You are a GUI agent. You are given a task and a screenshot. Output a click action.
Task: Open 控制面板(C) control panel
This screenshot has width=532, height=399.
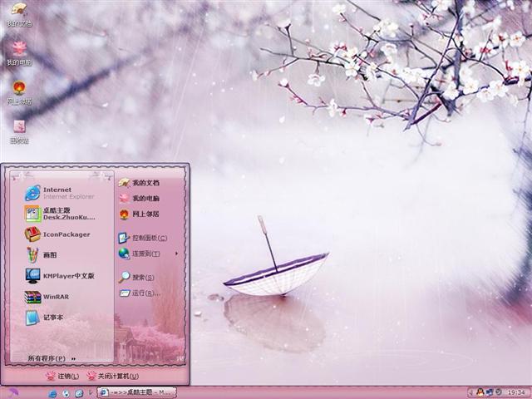(143, 238)
